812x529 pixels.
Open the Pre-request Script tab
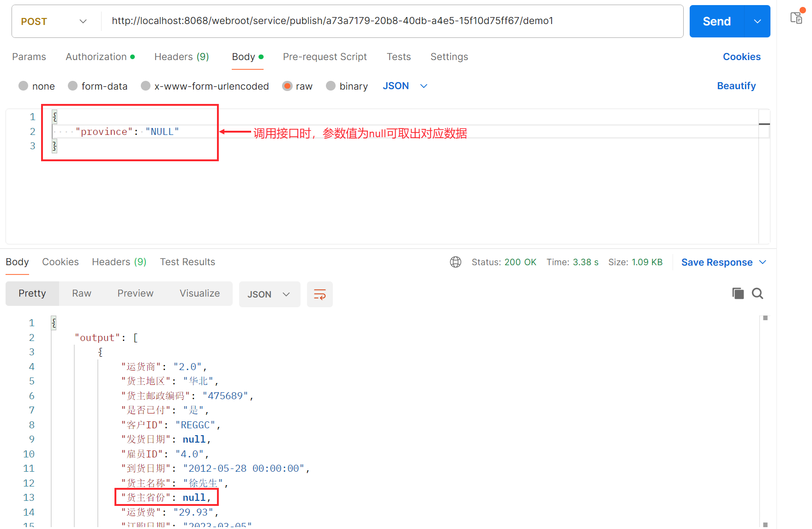coord(325,57)
